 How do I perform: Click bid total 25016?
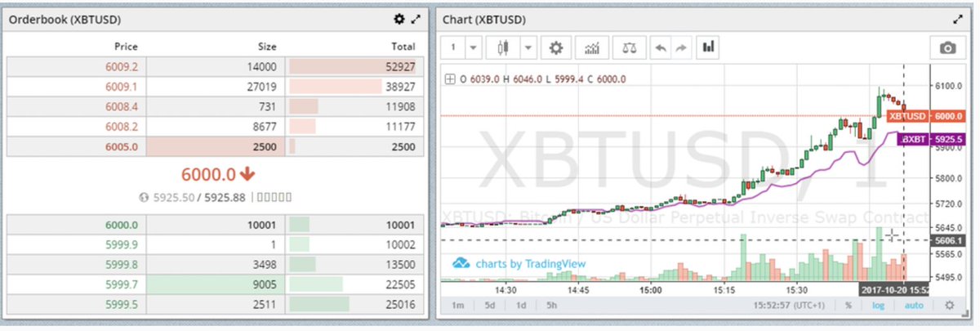tap(401, 305)
